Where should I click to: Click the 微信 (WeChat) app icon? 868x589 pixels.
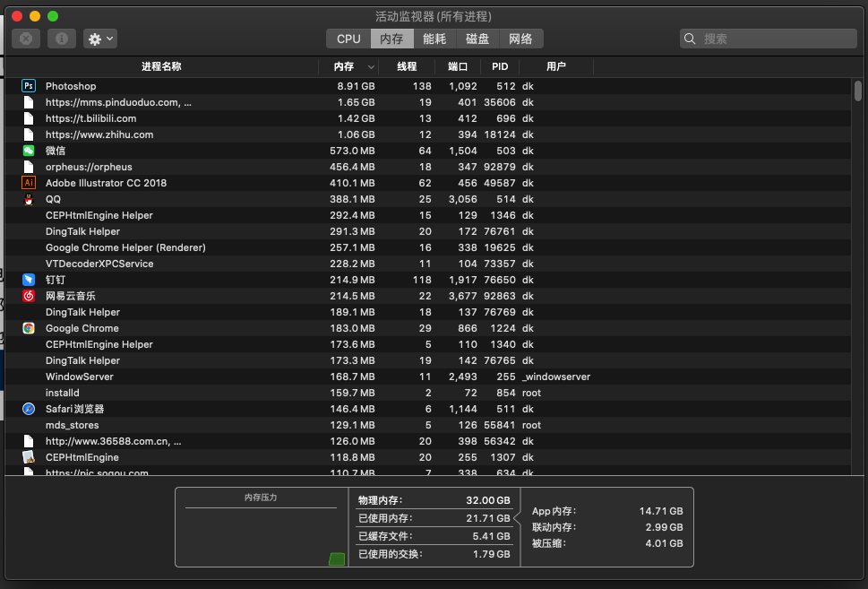pos(28,151)
